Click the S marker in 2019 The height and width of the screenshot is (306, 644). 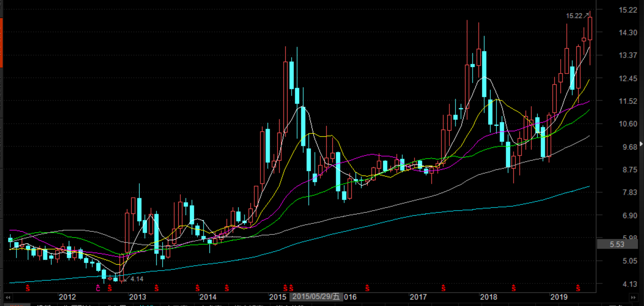point(578,289)
